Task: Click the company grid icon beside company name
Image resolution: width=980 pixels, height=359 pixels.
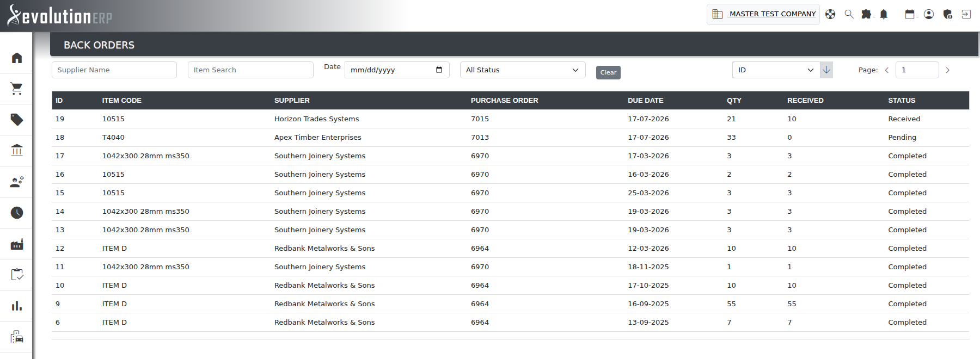Action: [x=718, y=14]
